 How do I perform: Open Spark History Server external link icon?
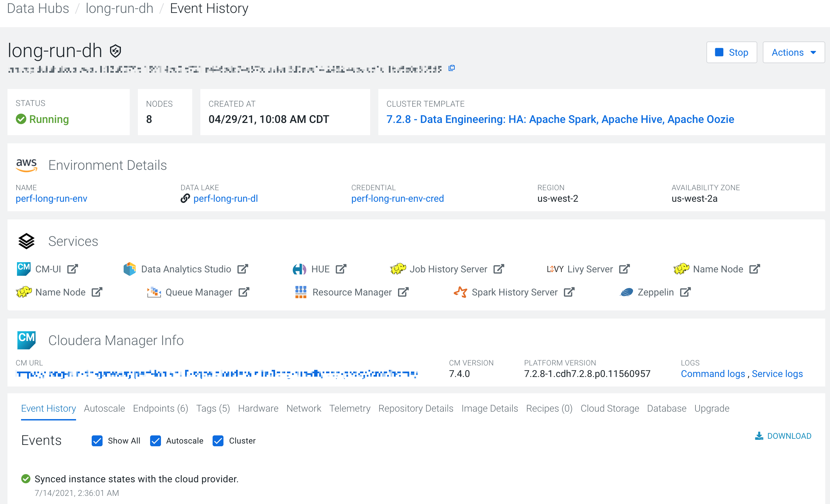(x=569, y=292)
